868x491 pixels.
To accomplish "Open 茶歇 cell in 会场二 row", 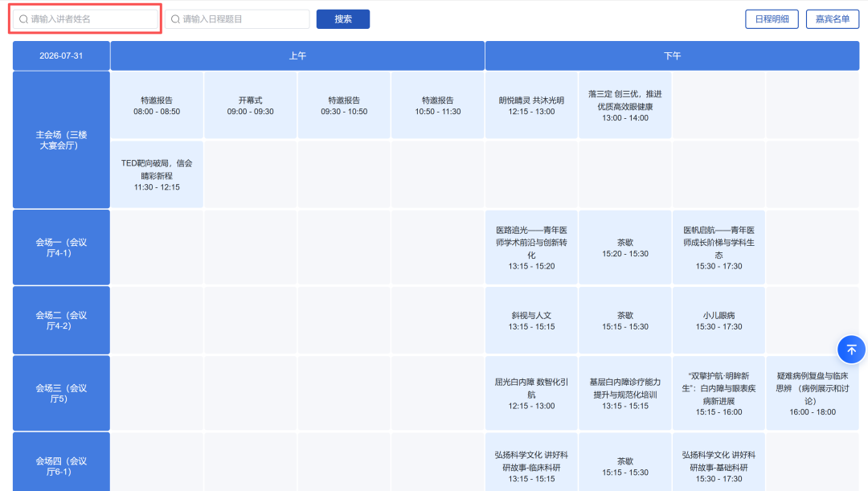I will (625, 320).
